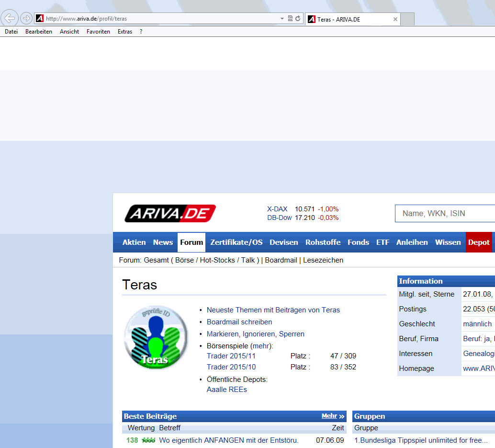The height and width of the screenshot is (448, 495).
Task: Open the 1.Bundesliga Tippspiel group link
Action: pyautogui.click(x=421, y=440)
